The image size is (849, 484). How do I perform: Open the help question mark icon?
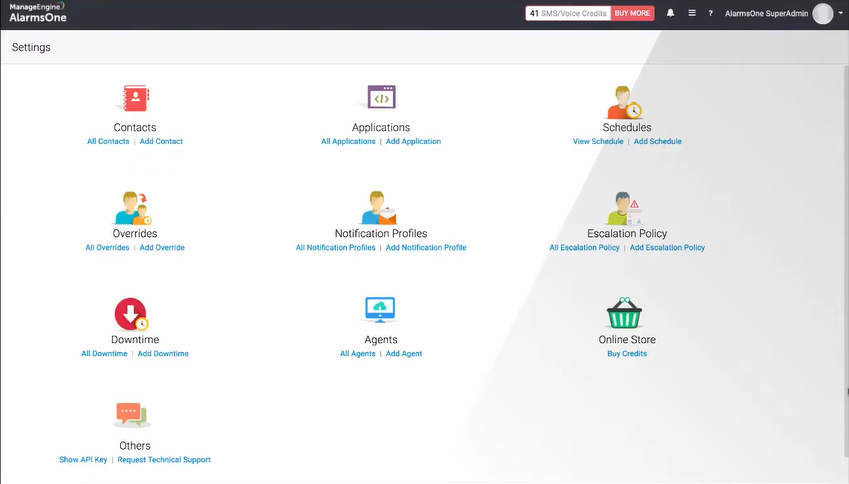(710, 14)
